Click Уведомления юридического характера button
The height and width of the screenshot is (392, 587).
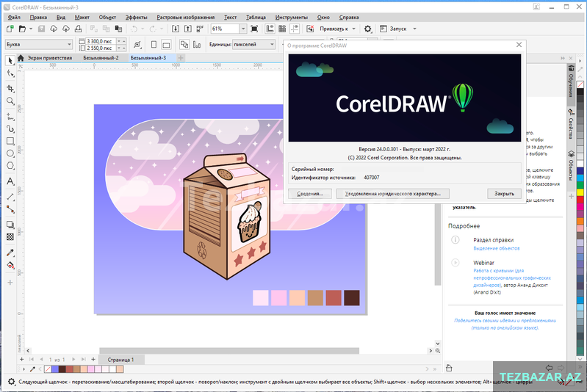point(393,194)
